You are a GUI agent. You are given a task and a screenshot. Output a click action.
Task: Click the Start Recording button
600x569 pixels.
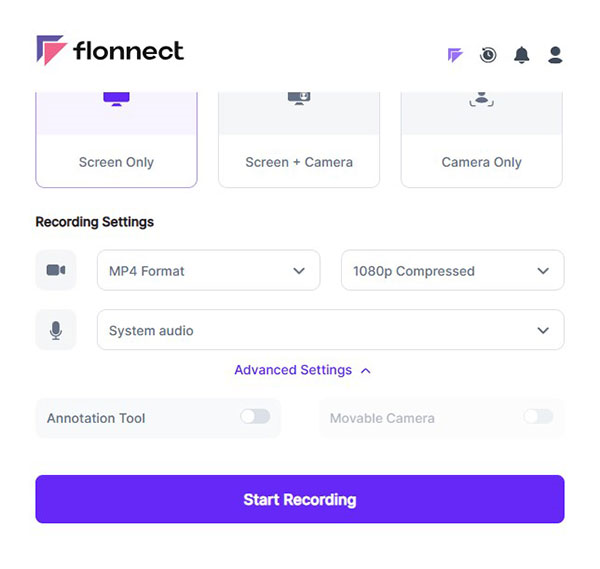point(300,499)
